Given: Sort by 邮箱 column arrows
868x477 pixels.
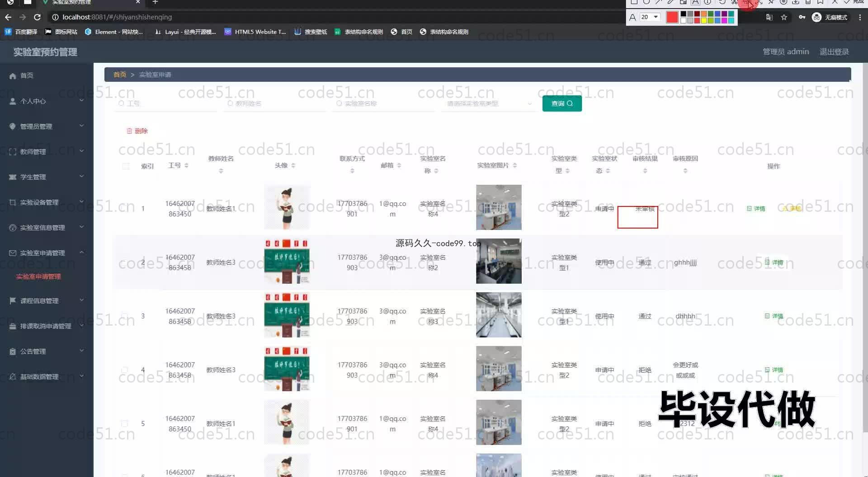Looking at the screenshot, I should coord(399,165).
